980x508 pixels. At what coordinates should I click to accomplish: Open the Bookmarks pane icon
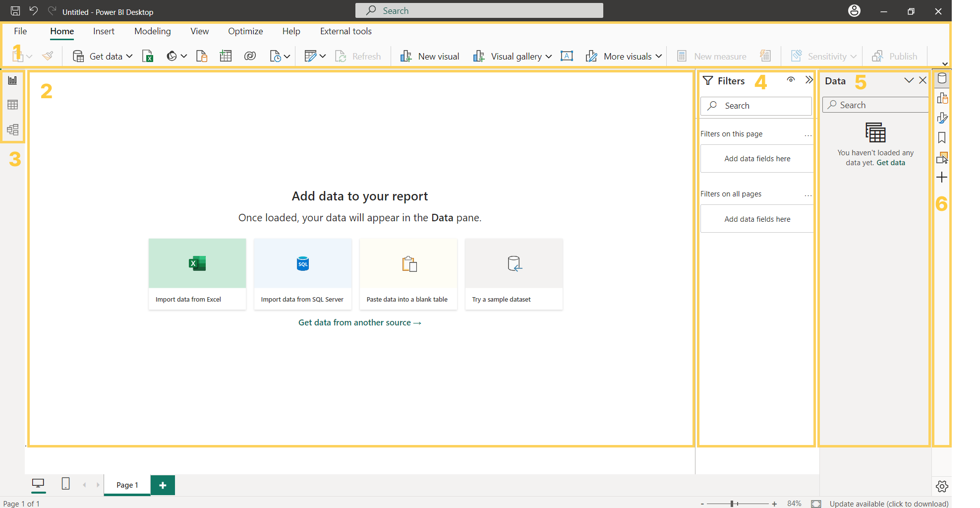point(942,138)
